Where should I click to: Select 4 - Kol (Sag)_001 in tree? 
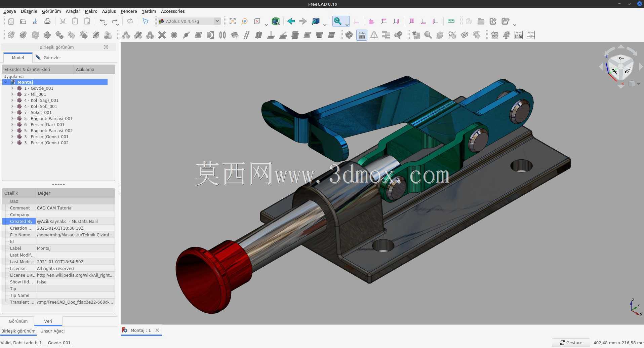(x=41, y=100)
